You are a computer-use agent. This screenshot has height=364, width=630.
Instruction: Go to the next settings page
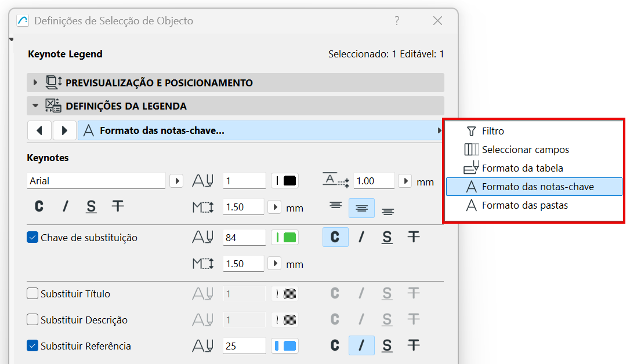(x=65, y=130)
